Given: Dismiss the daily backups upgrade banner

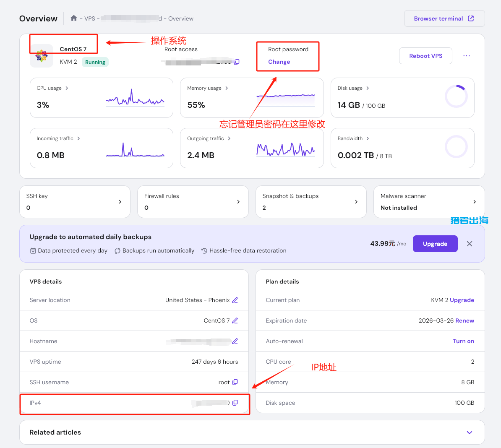Looking at the screenshot, I should pos(470,244).
